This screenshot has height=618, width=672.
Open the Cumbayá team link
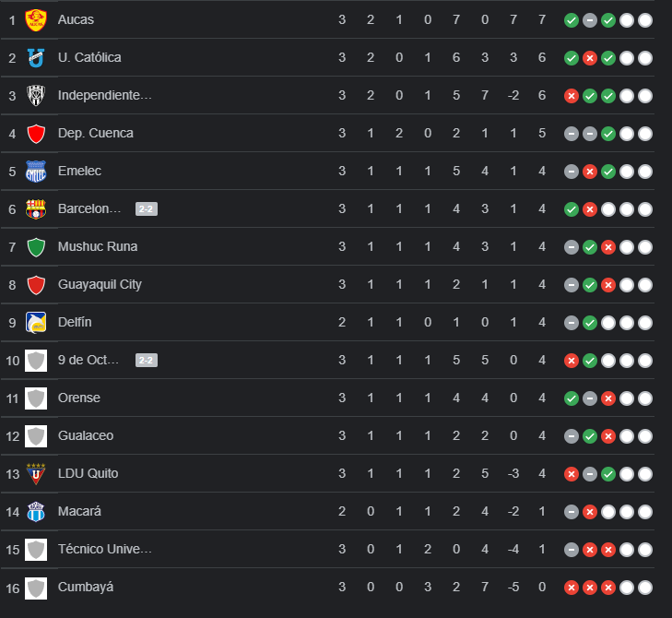86,587
